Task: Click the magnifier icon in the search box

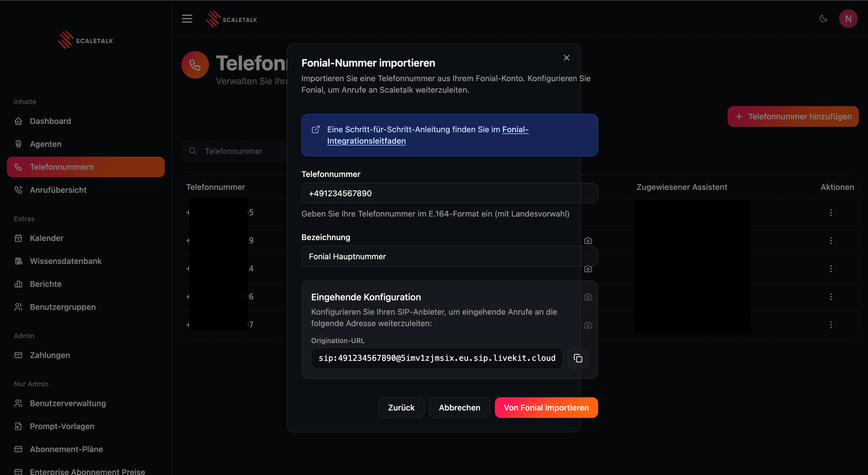Action: [193, 151]
